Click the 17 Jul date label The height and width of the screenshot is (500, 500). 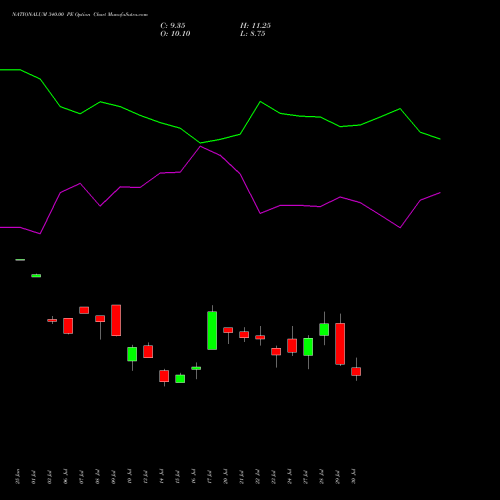pos(209,477)
